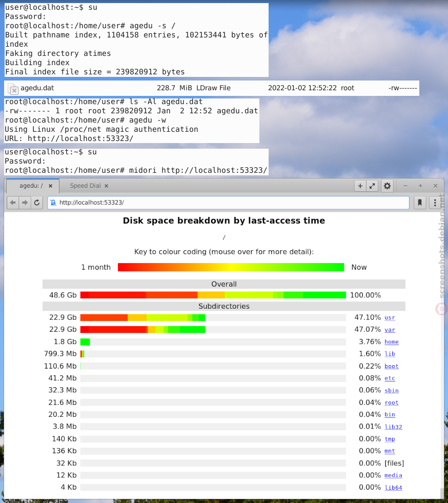Viewport: 448px width, 503px height.
Task: Open the three-dot browser menu
Action: click(435, 203)
